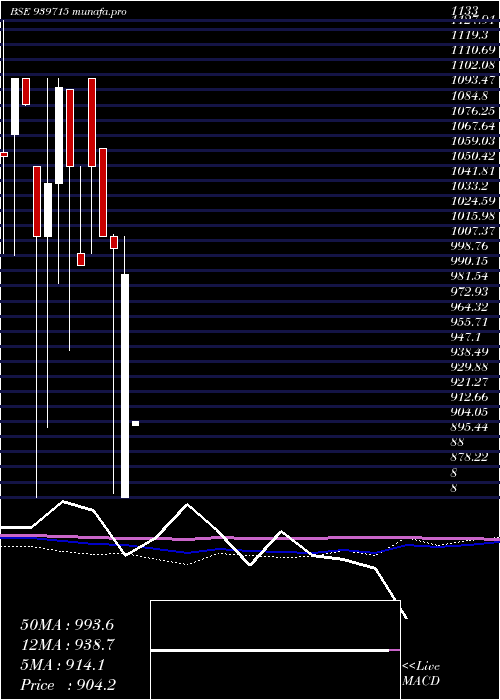Select the 1050.42 price label
Screen dimensions: 500x700
[473, 156]
